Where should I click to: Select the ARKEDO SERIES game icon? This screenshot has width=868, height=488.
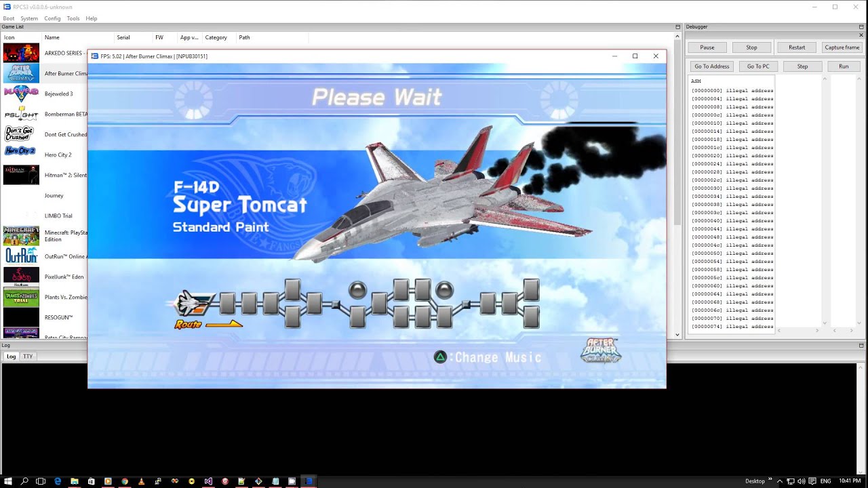click(x=21, y=53)
